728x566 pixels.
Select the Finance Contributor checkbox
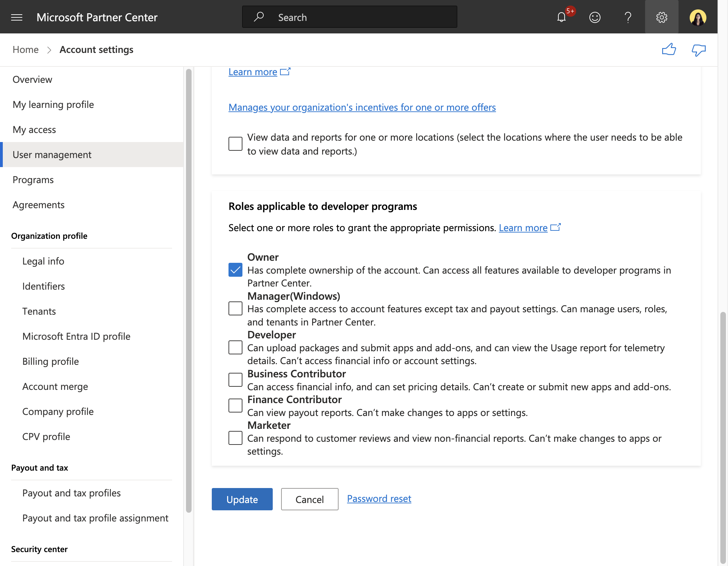pos(235,406)
